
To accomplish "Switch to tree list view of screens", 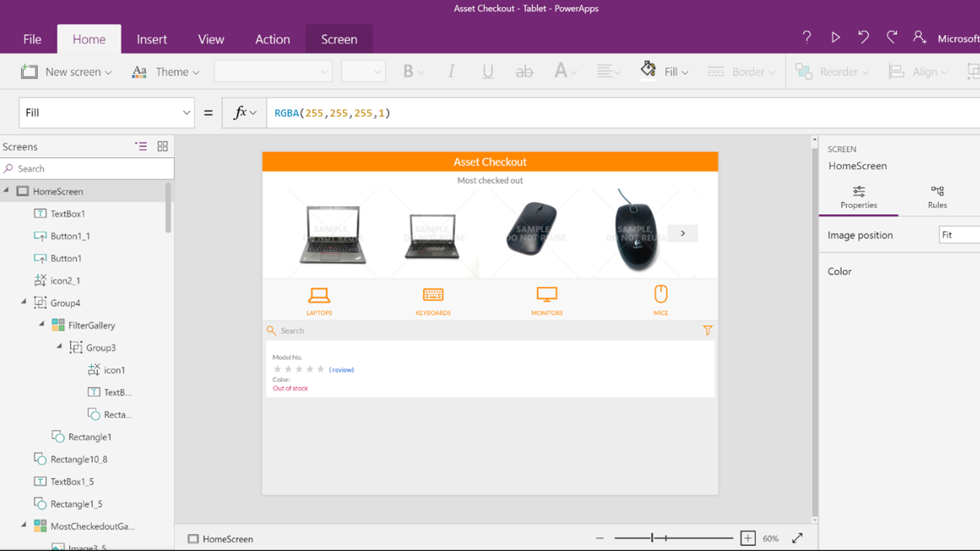I will tap(141, 146).
